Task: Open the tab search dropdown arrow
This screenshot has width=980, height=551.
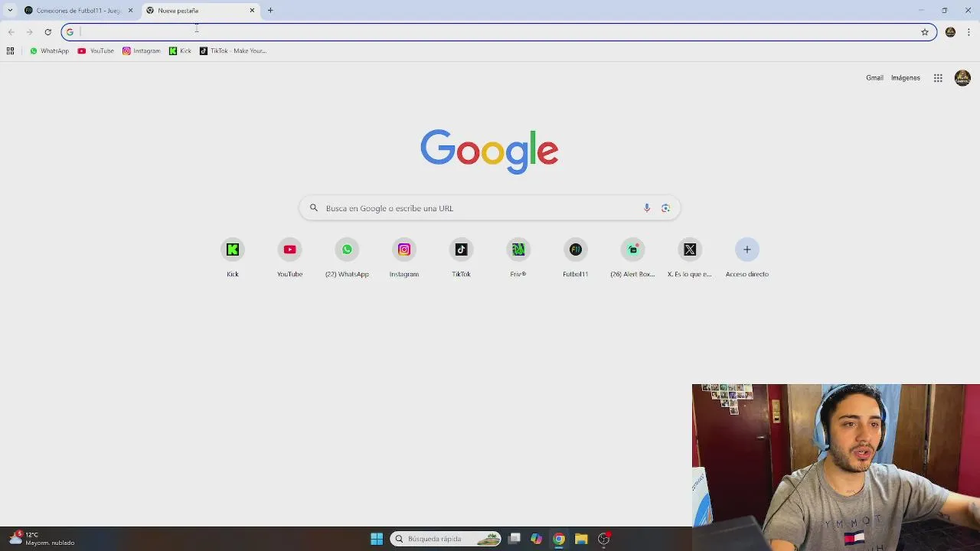Action: [x=10, y=11]
